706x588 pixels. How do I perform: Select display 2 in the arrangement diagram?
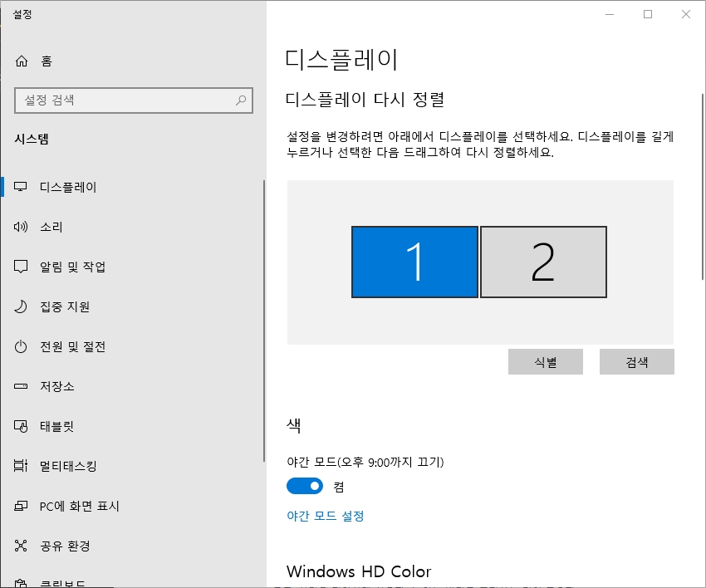click(x=543, y=262)
